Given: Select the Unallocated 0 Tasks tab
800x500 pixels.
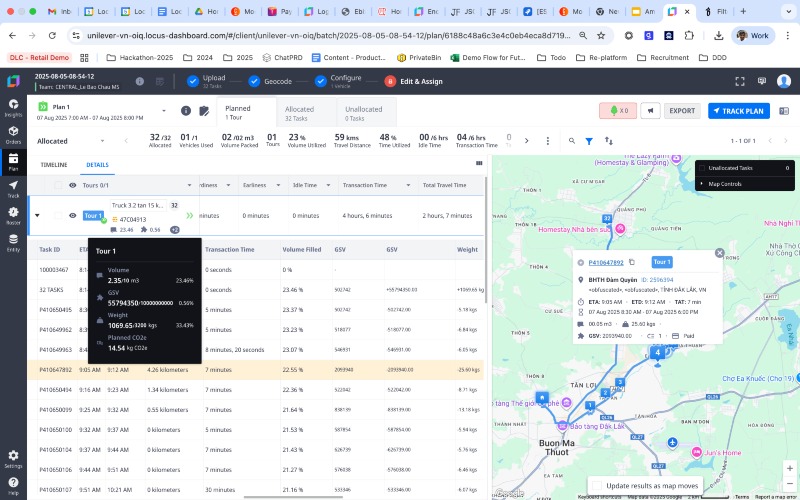Looking at the screenshot, I should coord(363,113).
